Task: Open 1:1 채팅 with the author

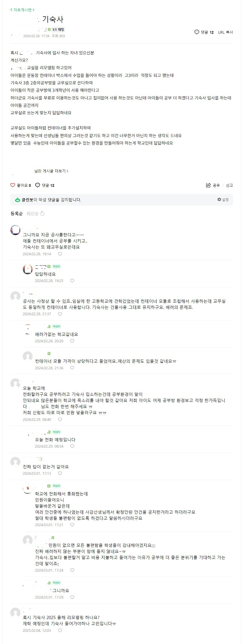Action: pos(58,29)
